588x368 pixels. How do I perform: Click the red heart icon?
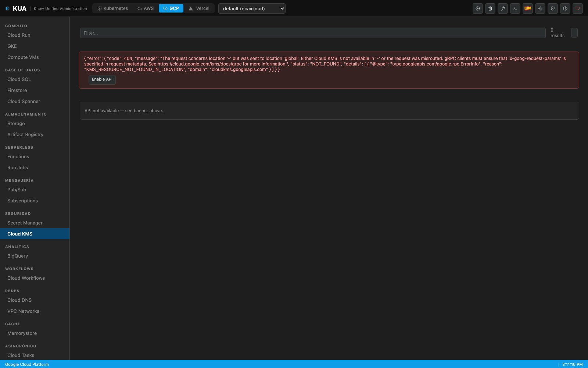578,8
